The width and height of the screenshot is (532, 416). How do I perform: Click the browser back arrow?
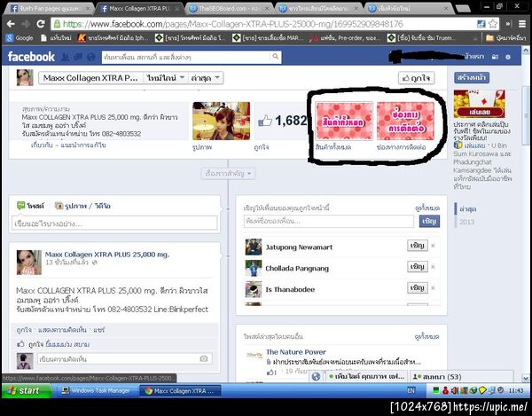[x=11, y=24]
